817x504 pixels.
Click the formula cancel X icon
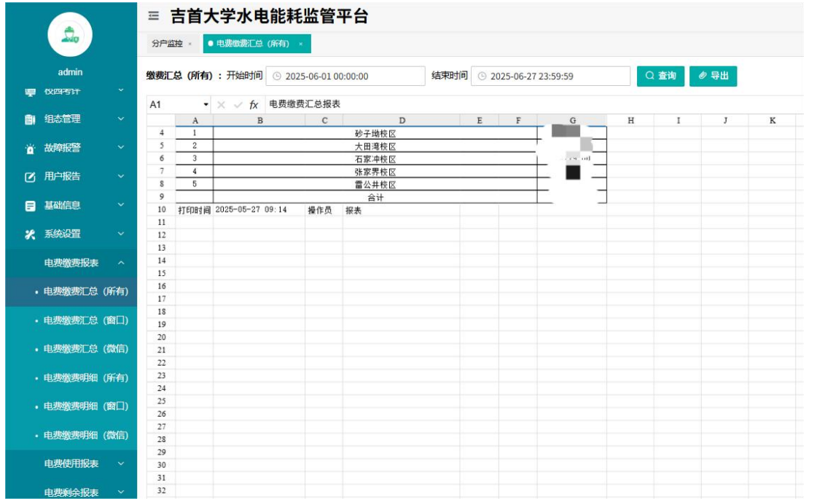tap(221, 105)
